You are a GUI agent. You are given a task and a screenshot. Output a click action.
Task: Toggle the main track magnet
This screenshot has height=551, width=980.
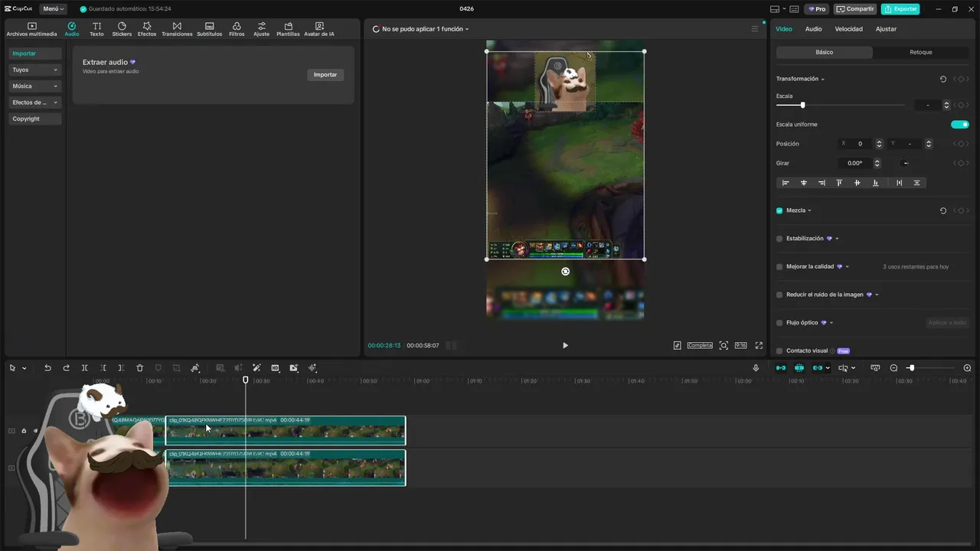coord(781,368)
